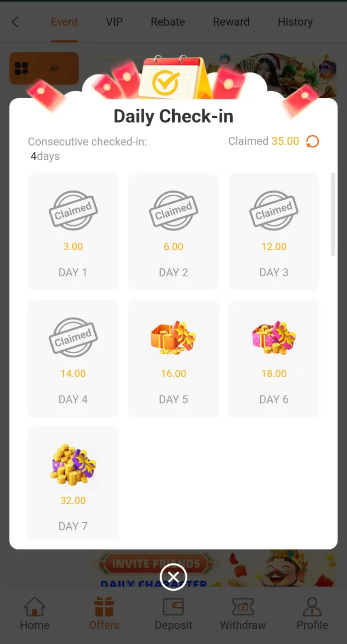Go to Home in bottom navigation
The width and height of the screenshot is (347, 644).
click(x=35, y=614)
